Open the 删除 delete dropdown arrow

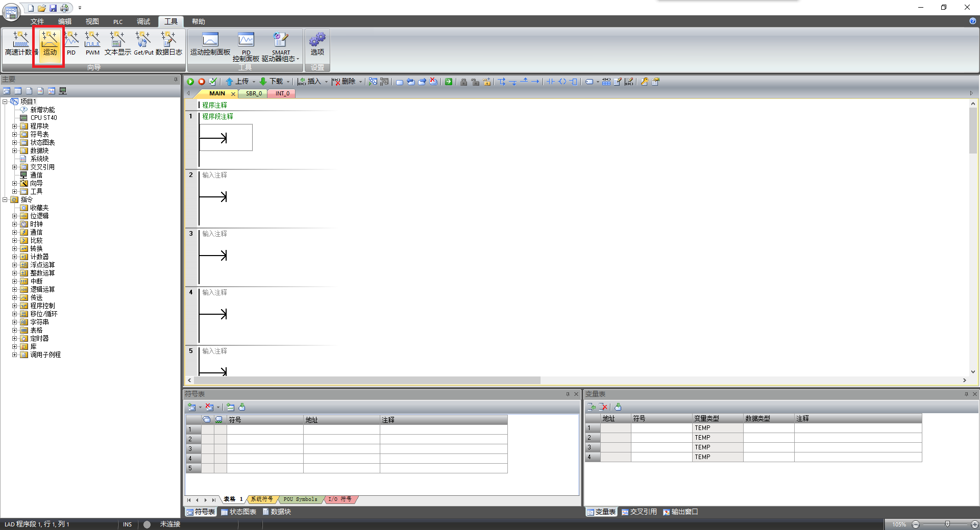(x=360, y=82)
